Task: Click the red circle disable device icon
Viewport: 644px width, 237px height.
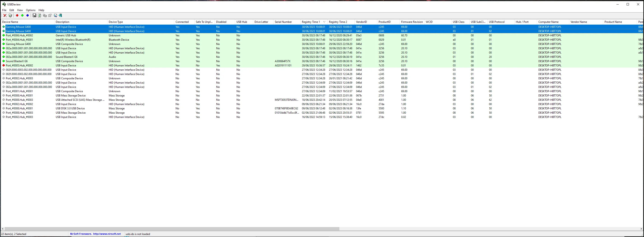Action: [17, 16]
